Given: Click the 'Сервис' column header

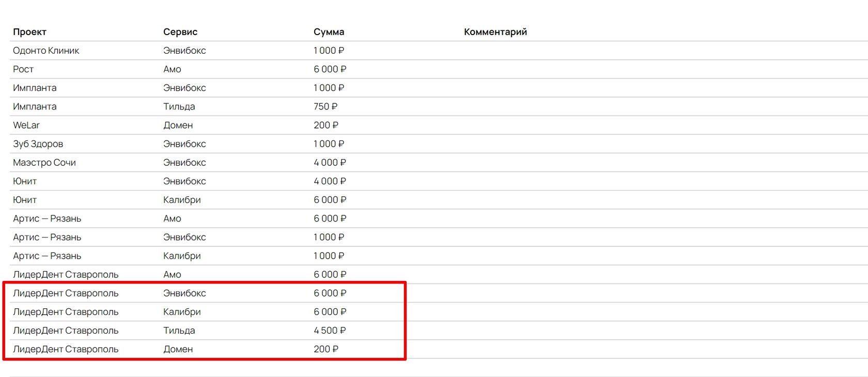Looking at the screenshot, I should click(180, 32).
